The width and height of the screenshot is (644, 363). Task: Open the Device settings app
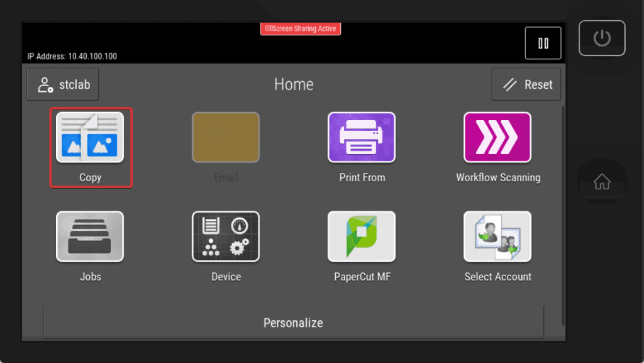point(226,237)
